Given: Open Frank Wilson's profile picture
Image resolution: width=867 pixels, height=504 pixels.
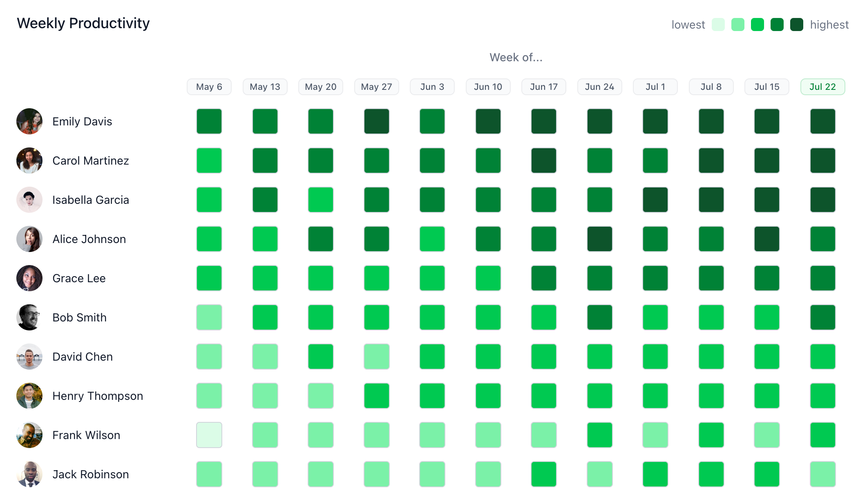Looking at the screenshot, I should (29, 435).
